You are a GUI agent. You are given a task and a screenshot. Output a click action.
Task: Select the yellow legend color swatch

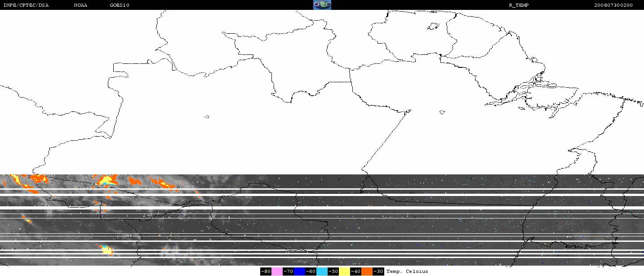pos(344,272)
